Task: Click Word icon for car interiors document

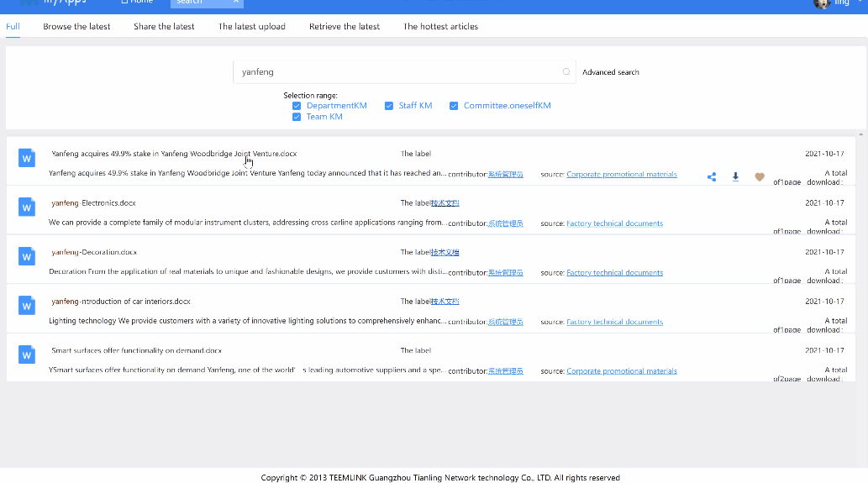Action: coord(27,306)
